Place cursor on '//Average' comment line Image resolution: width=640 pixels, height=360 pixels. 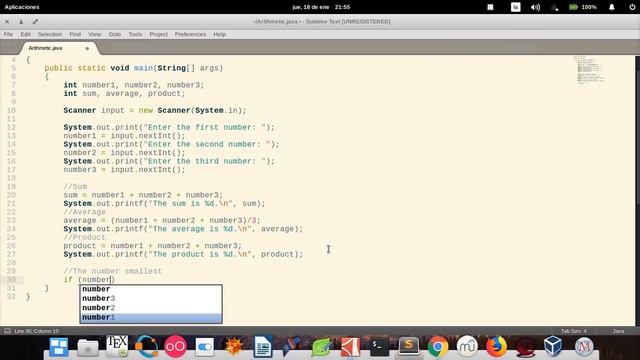point(84,212)
